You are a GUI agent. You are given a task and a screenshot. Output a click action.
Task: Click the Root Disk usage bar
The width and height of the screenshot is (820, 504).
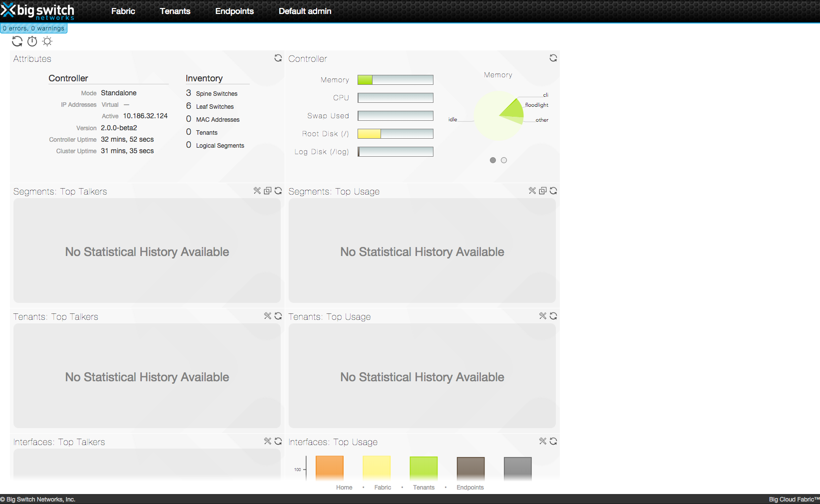(396, 134)
